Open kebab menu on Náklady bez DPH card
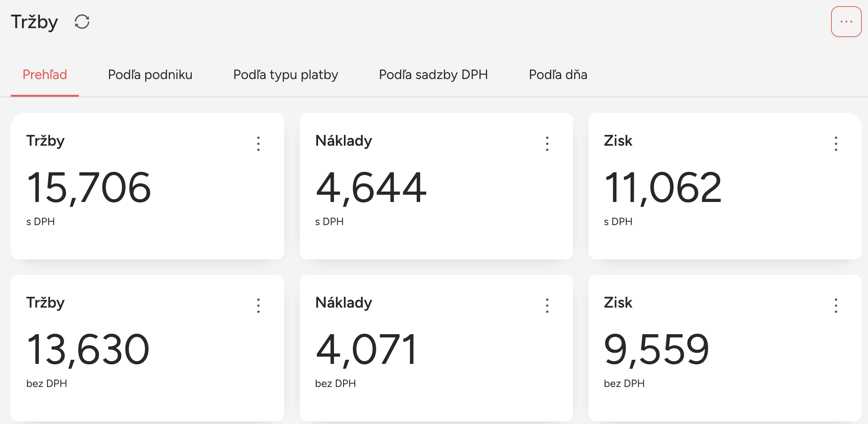 [x=547, y=306]
